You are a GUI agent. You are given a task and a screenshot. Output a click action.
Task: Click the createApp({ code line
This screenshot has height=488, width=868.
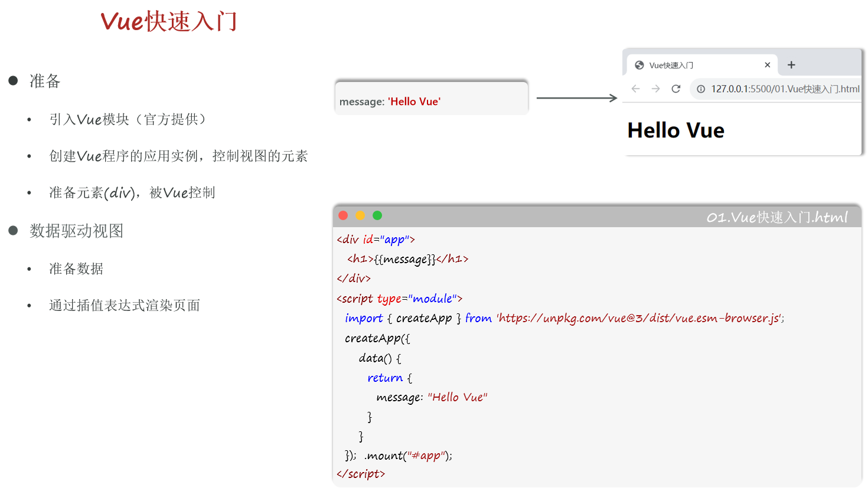pyautogui.click(x=377, y=338)
